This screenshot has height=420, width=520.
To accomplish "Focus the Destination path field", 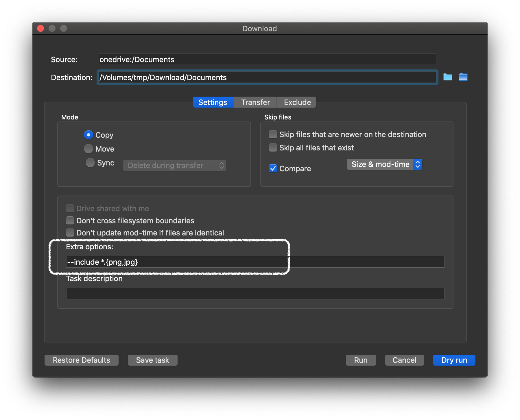I will click(267, 77).
